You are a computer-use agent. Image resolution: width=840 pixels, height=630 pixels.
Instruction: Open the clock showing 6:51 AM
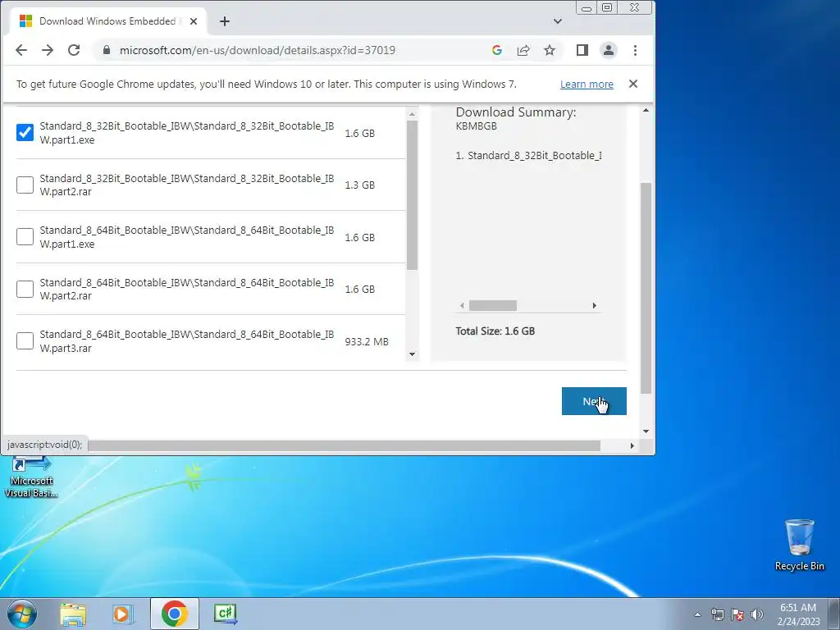click(x=798, y=614)
